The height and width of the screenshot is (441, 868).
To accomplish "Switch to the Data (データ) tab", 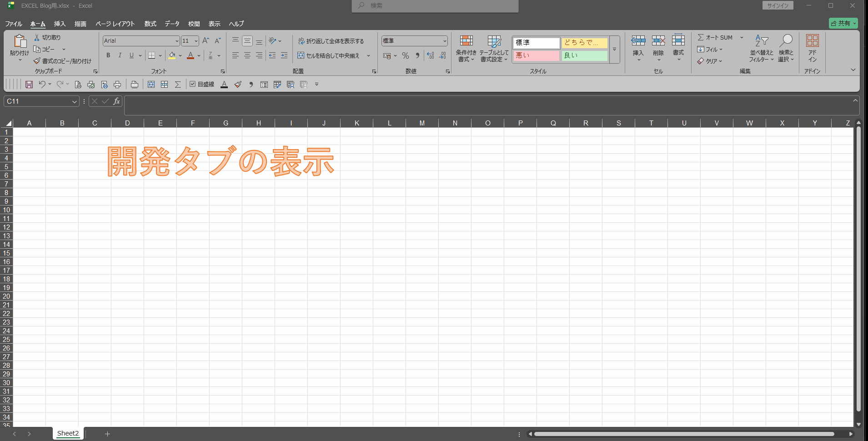I will [172, 24].
